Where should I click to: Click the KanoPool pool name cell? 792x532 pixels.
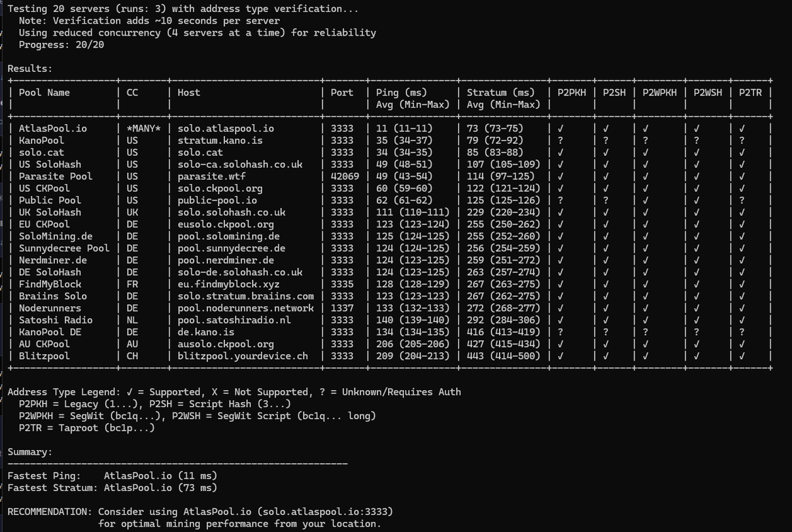(42, 141)
